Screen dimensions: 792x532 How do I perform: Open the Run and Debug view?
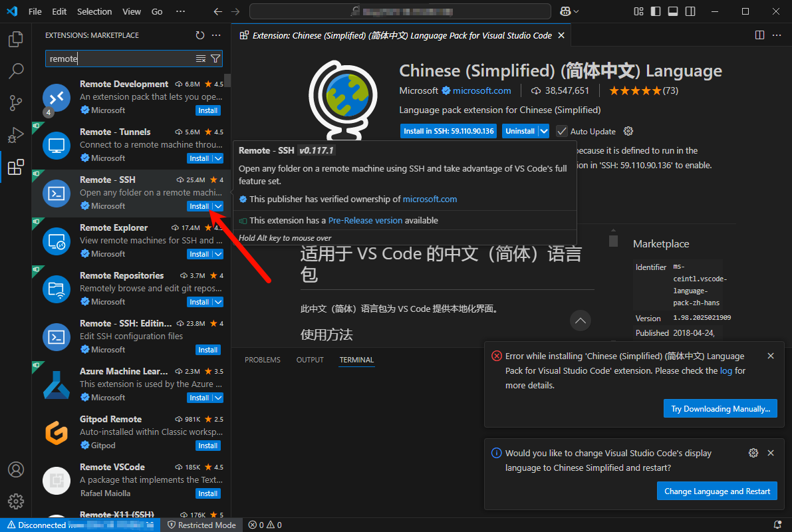point(16,135)
